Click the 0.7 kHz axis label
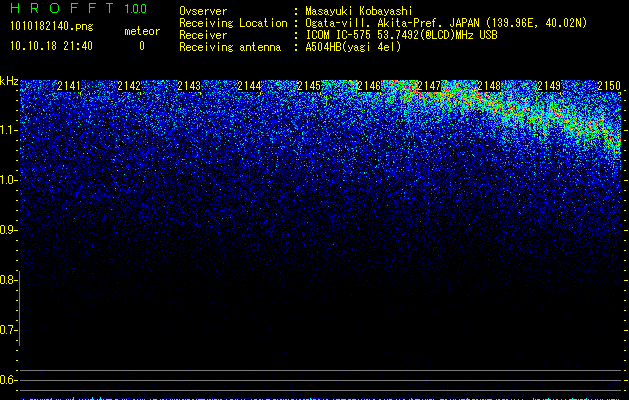This screenshot has width=629, height=400. (x=7, y=330)
